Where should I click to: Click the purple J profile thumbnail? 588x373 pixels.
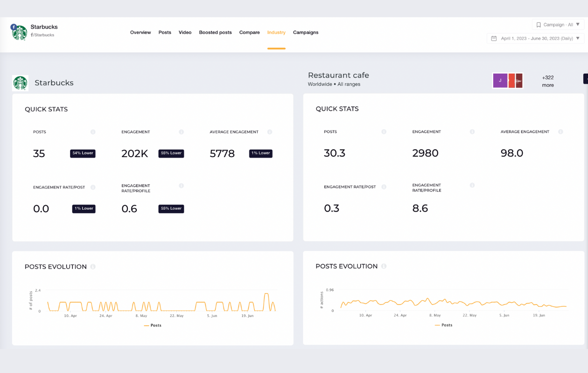500,80
